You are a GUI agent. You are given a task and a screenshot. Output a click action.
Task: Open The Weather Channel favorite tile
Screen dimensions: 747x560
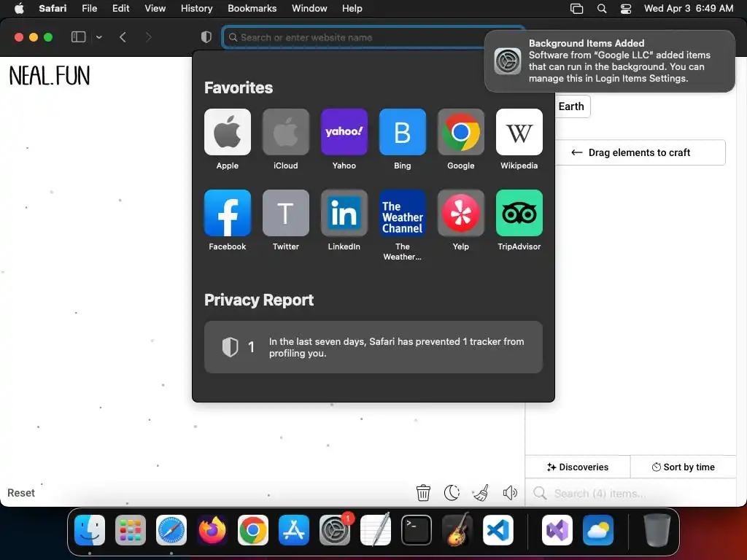pyautogui.click(x=402, y=213)
